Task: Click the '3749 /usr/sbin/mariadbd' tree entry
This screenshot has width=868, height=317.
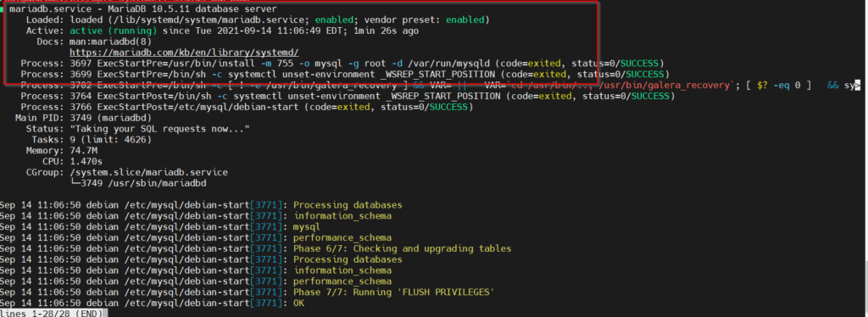Action: [138, 183]
